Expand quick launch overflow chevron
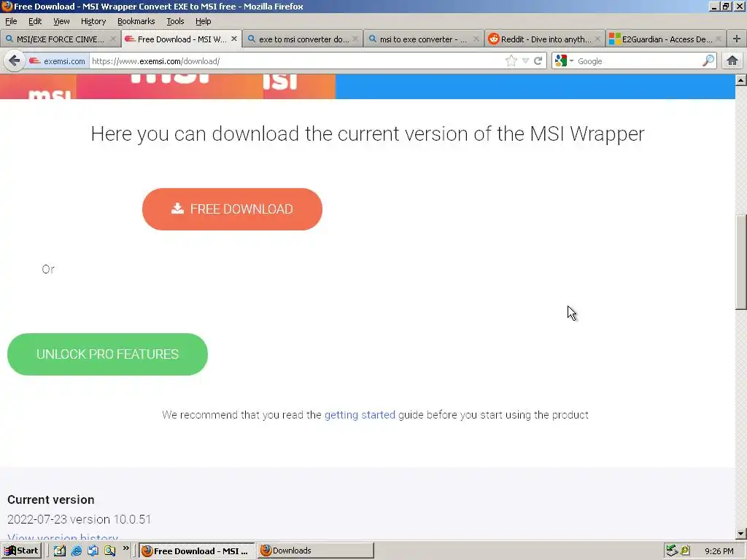 [x=125, y=548]
